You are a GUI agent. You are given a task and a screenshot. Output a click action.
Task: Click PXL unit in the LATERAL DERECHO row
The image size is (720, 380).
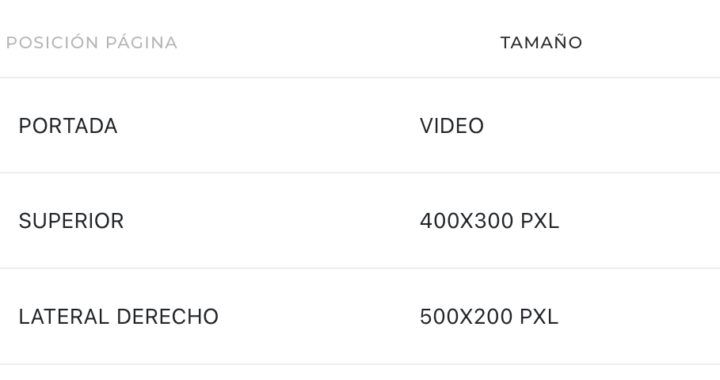539,317
